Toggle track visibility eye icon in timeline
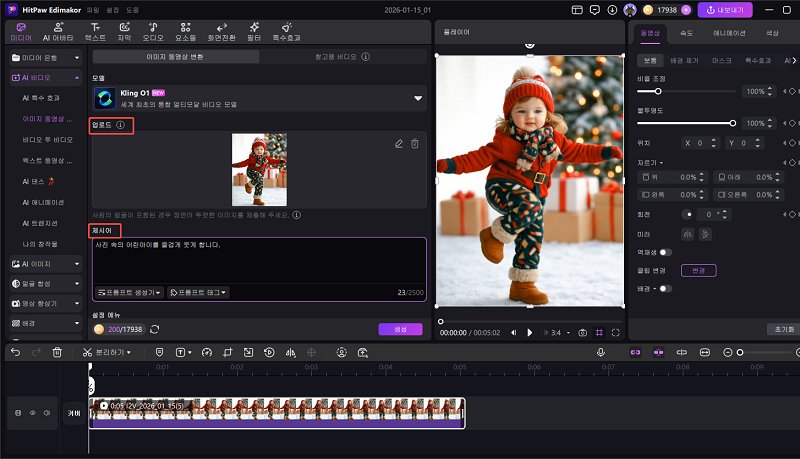This screenshot has width=800, height=459. (x=32, y=412)
